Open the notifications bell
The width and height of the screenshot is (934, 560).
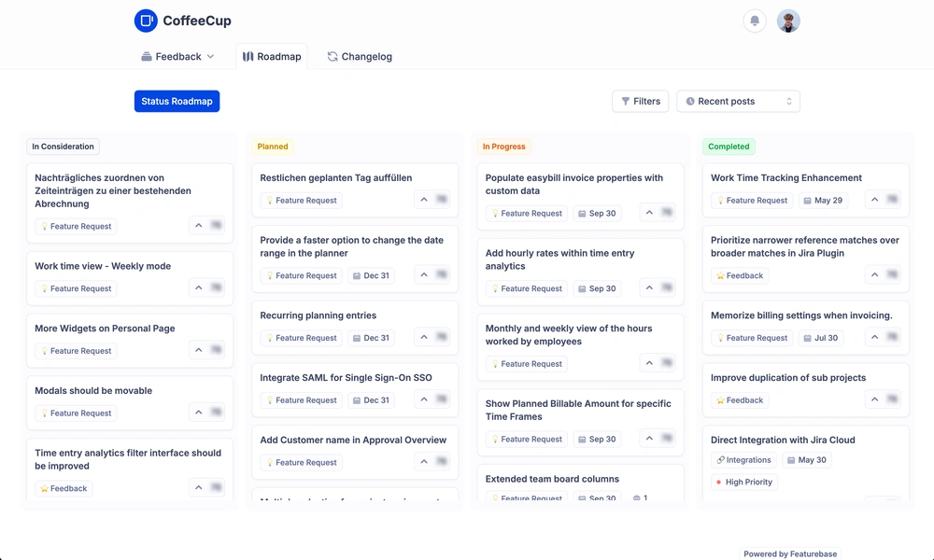point(754,21)
